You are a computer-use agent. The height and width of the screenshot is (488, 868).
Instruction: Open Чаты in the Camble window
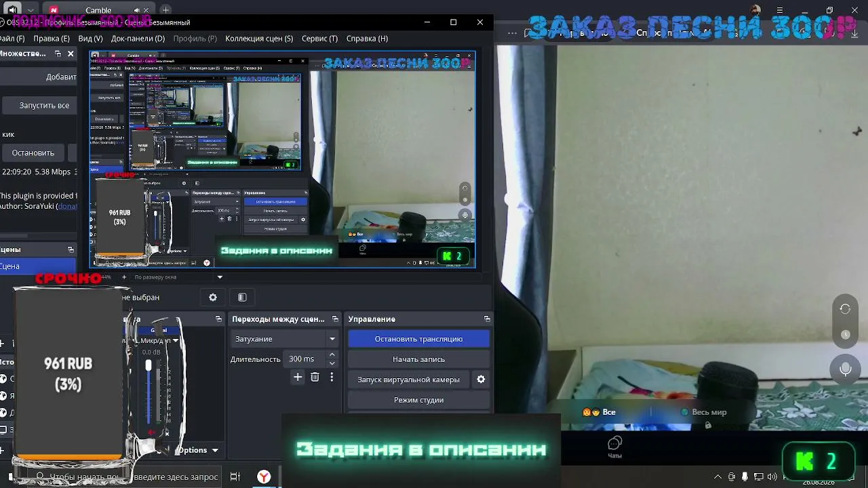click(614, 447)
